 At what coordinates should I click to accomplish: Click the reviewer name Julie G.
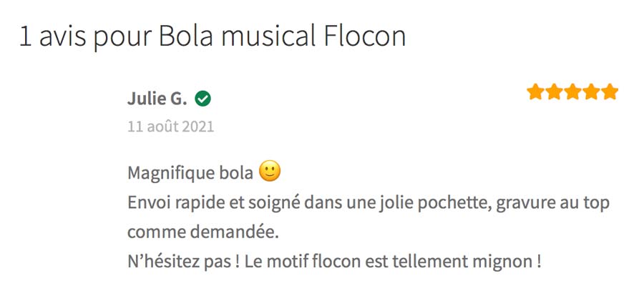(x=157, y=99)
